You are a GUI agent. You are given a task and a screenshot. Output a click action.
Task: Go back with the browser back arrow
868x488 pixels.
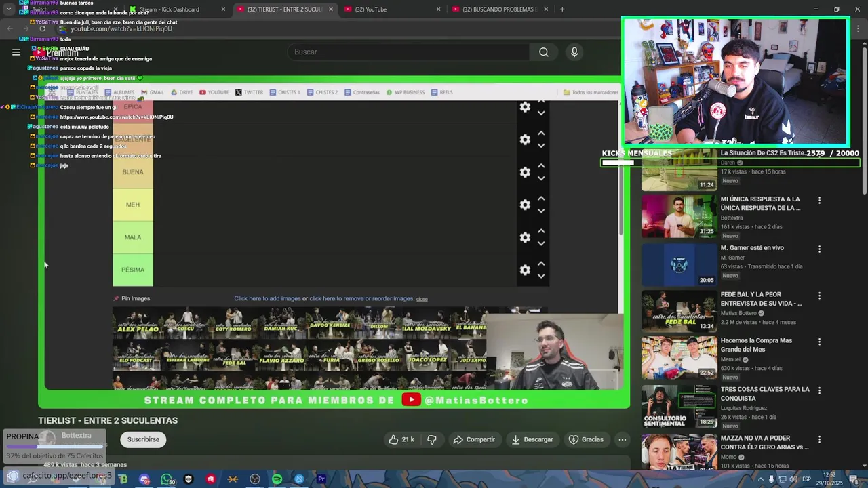coord(9,28)
